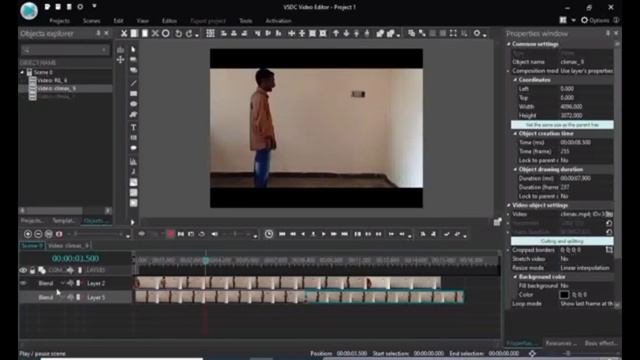
Task: Click the crop icon beside Cropped borders
Action: (x=609, y=250)
